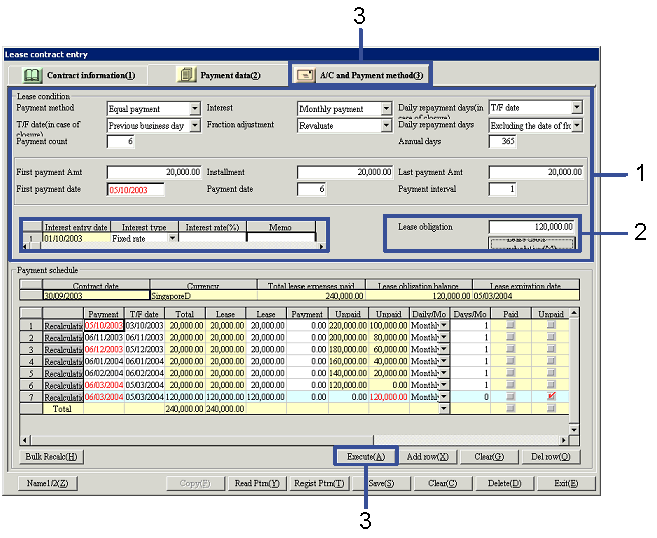Image resolution: width=657 pixels, height=538 pixels.
Task: Open the Payment data(2) tab
Action: (218, 75)
